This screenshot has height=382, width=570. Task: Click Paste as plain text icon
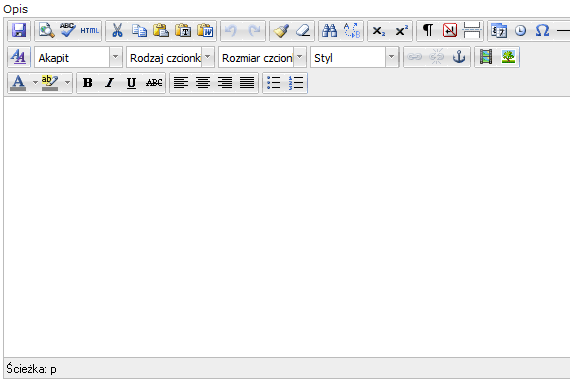(183, 31)
